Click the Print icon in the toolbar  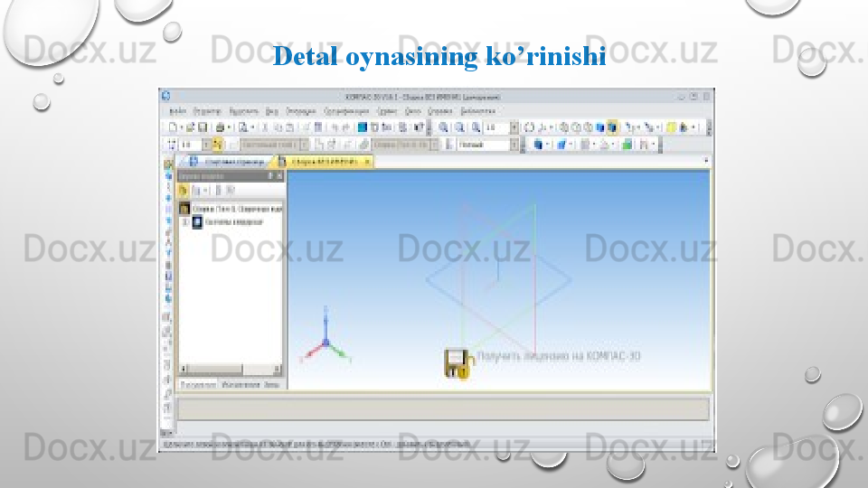pos(220,127)
